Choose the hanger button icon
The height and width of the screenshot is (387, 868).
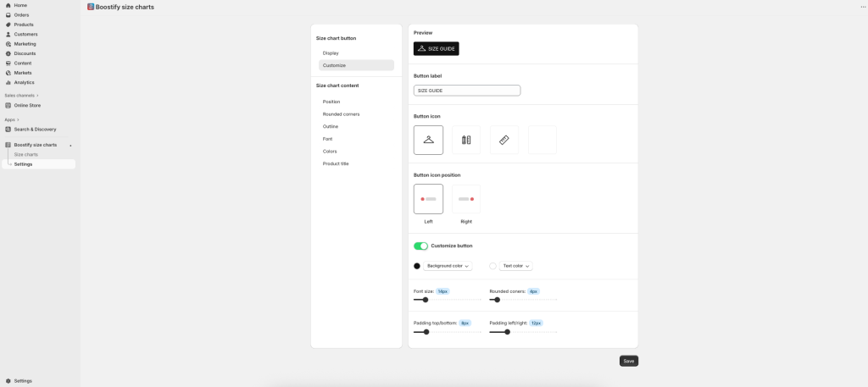pyautogui.click(x=428, y=140)
